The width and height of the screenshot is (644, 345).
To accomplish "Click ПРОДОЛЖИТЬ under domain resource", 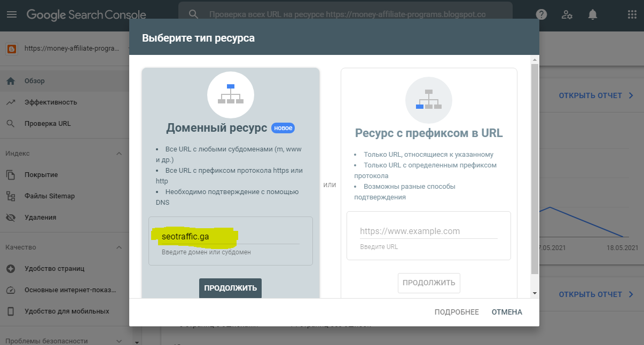I will point(230,288).
